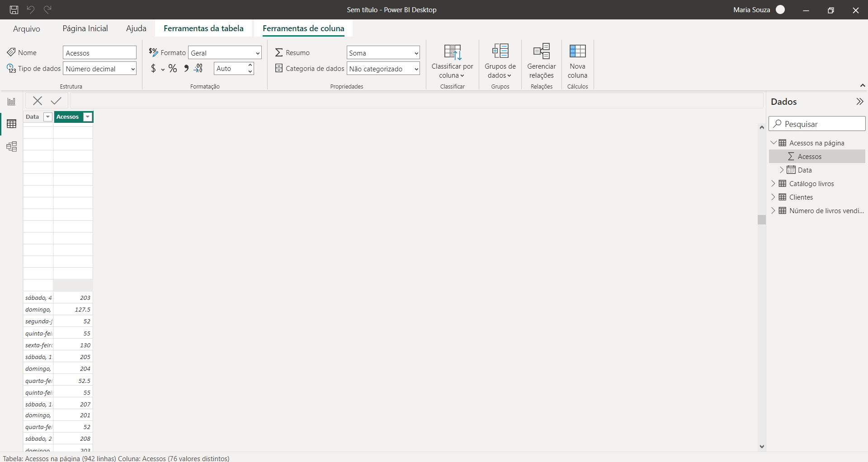Click Classificar por coluna icon
Image resolution: width=868 pixels, height=462 pixels.
tap(453, 52)
